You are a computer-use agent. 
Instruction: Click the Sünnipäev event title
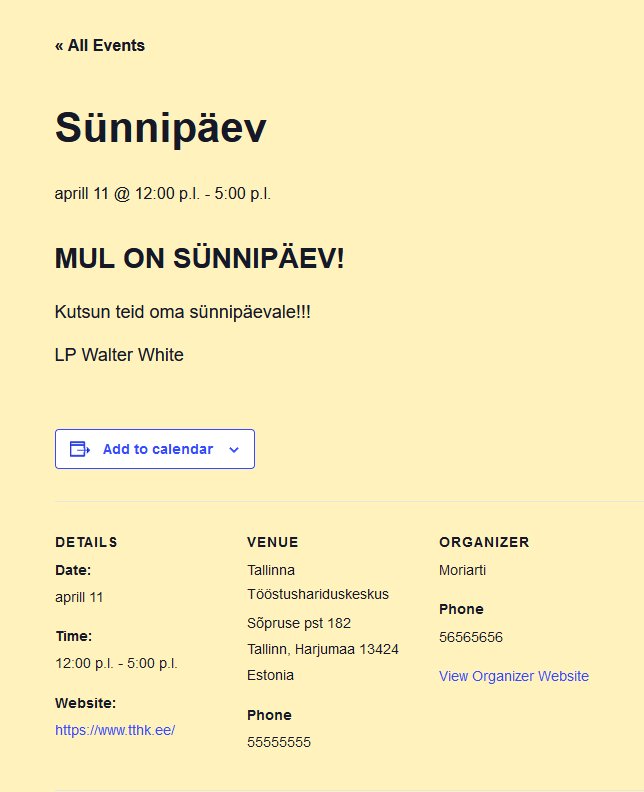click(161, 128)
